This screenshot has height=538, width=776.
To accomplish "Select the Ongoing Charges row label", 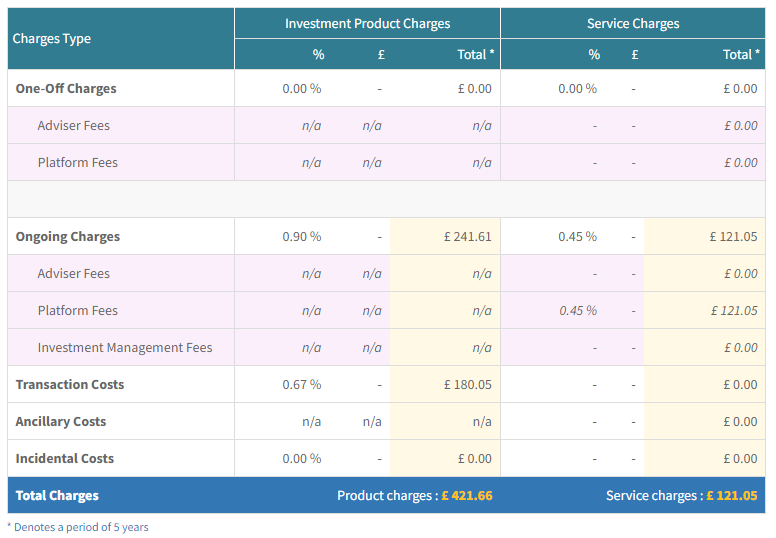I will click(x=67, y=237).
